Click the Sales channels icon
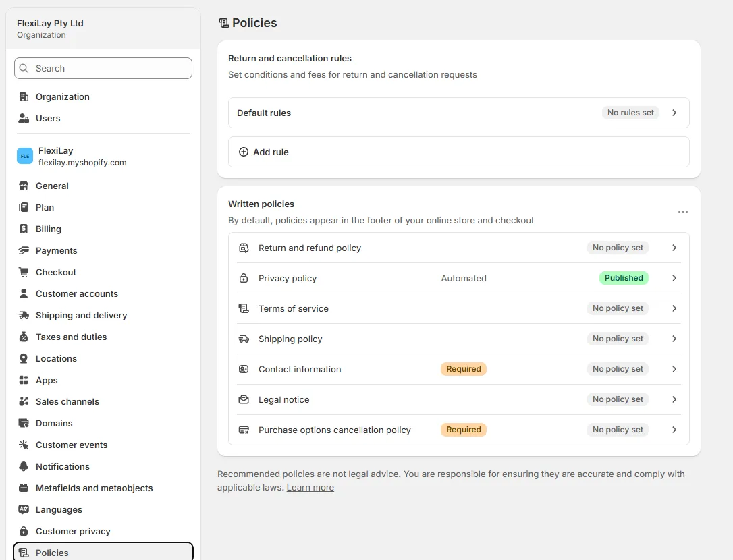Screen dimensions: 733x560 pyautogui.click(x=24, y=401)
